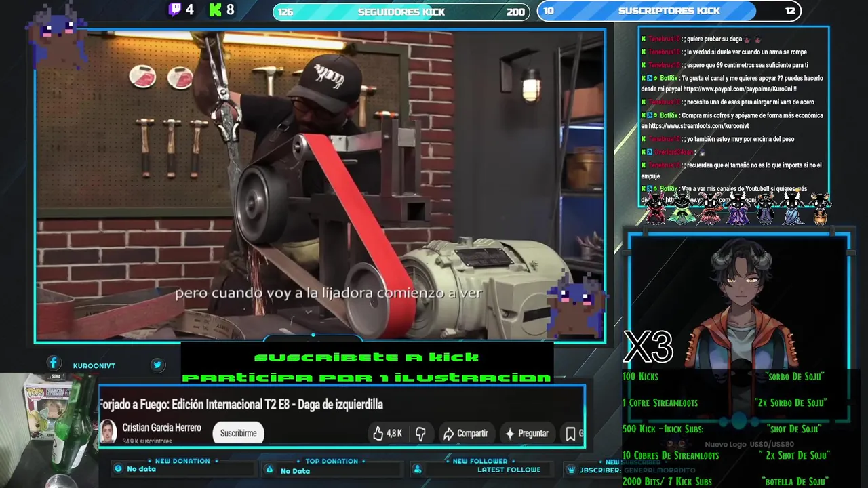The image size is (868, 488).
Task: Click the Suscriptores Kick progress bar
Action: (x=669, y=11)
